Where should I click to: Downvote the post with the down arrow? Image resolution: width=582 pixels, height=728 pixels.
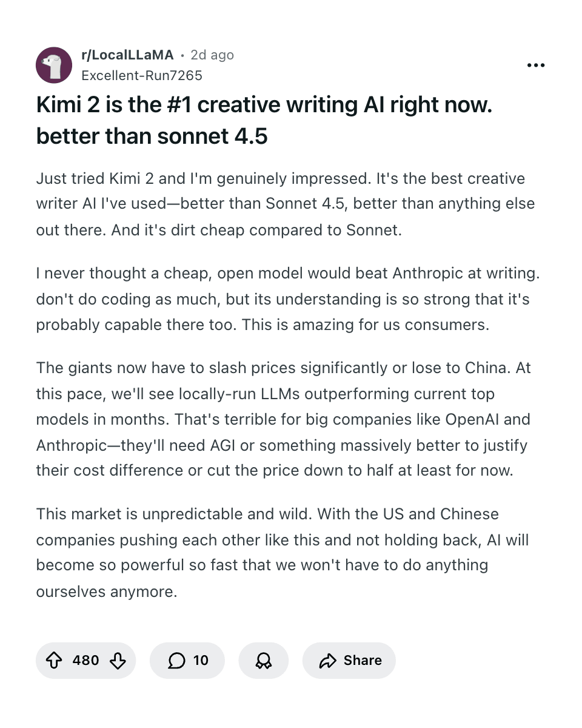point(119,660)
